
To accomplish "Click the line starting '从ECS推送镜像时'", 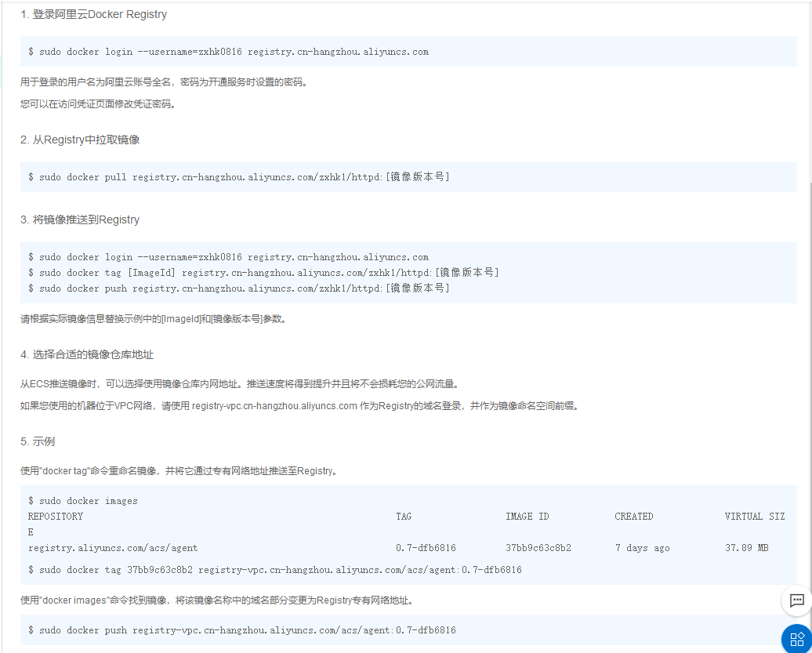I will (x=241, y=384).
